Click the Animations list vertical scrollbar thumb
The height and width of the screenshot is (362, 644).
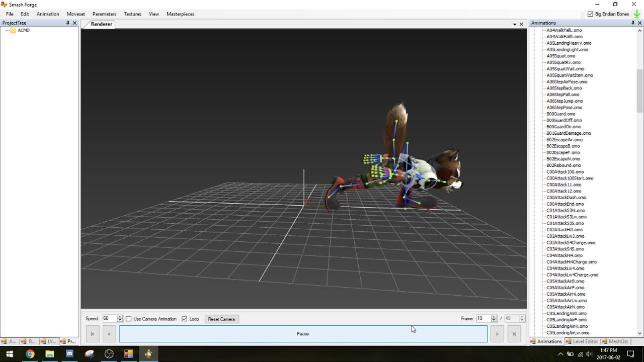(x=640, y=90)
